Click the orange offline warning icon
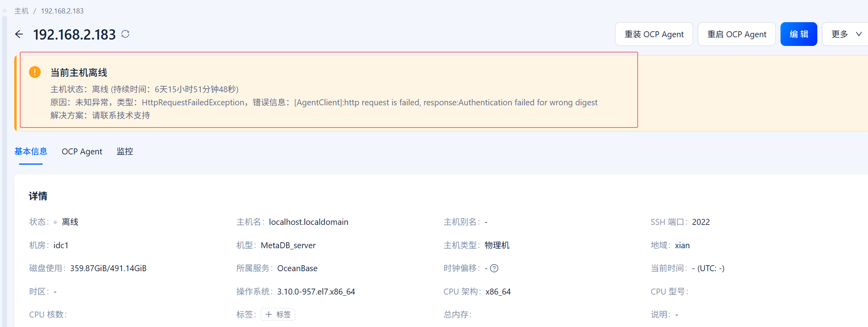The width and height of the screenshot is (868, 327). [x=35, y=72]
